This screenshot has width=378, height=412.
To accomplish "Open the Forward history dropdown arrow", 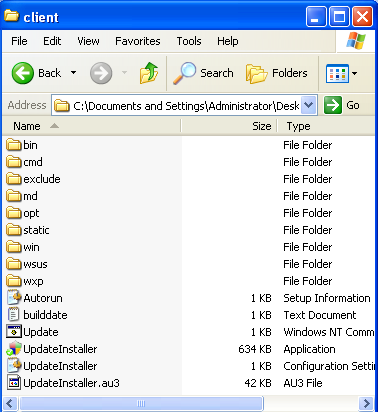I will point(125,73).
